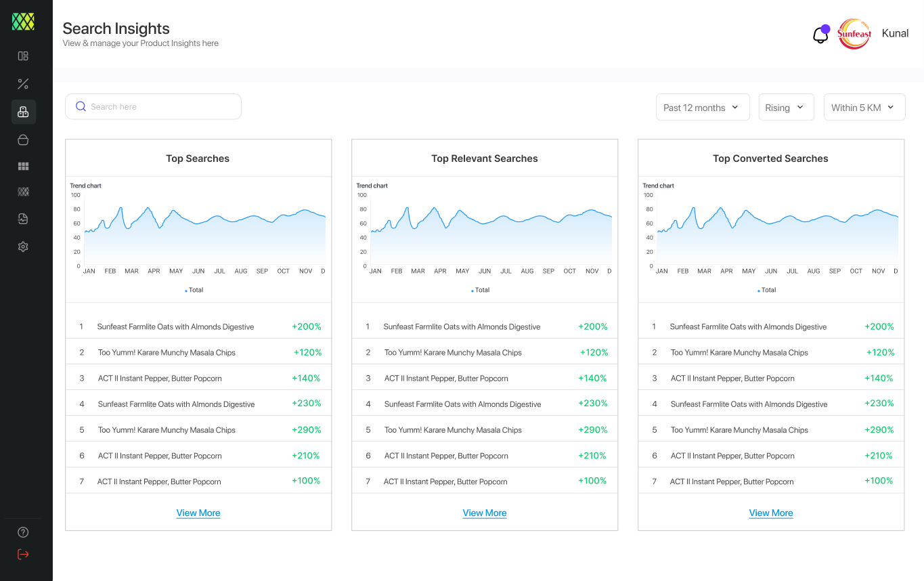The height and width of the screenshot is (581, 924).
Task: Click View More under Top Relevant Searches
Action: pyautogui.click(x=485, y=513)
